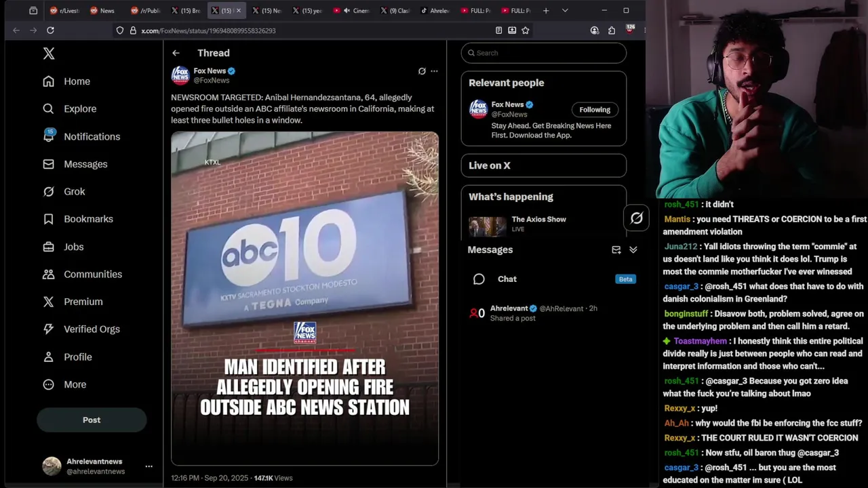Switch to the Cinem audio-playing tab
Viewport: 868px width, 488px height.
click(353, 11)
